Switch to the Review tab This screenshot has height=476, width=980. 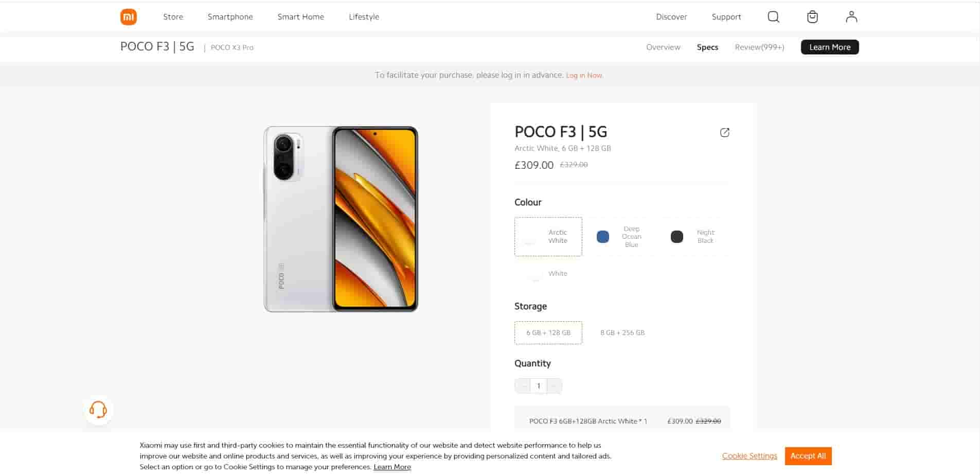pos(759,47)
